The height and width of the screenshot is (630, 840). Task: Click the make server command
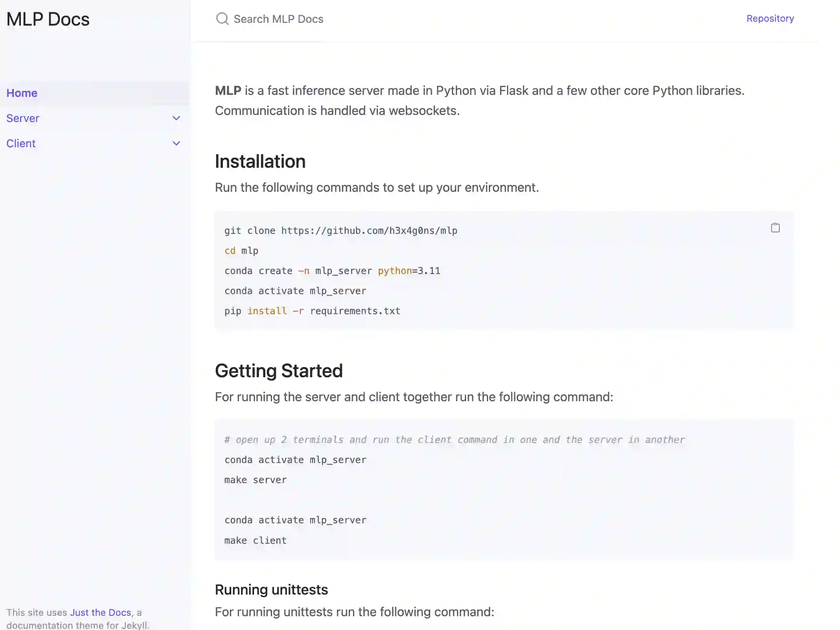[255, 480]
